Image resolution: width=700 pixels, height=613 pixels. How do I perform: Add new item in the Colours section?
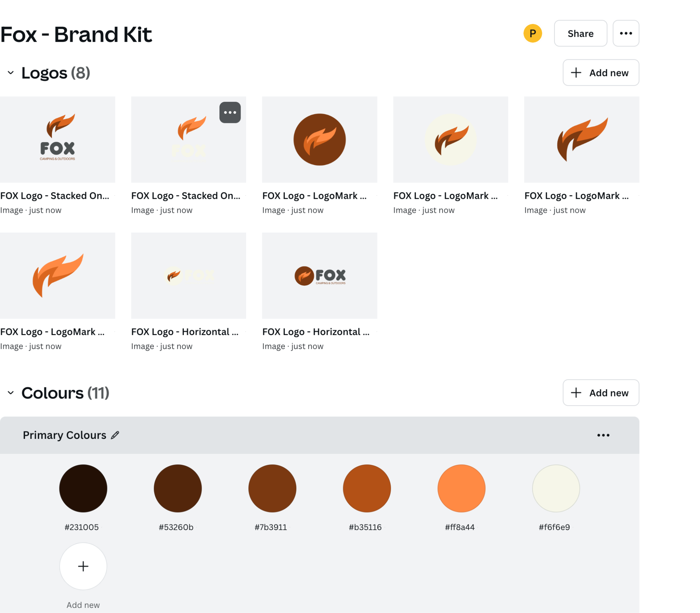(x=601, y=392)
